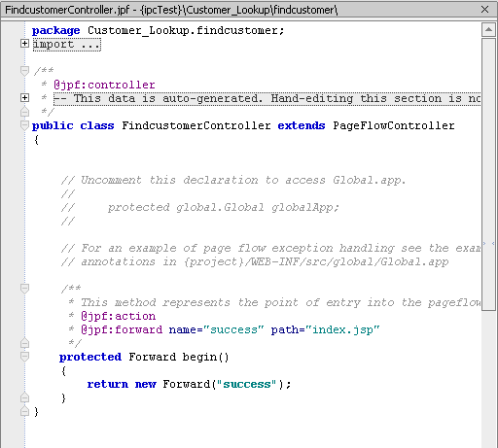The image size is (498, 448).
Task: Collapse the FindcustomerController class body
Action: [24, 125]
